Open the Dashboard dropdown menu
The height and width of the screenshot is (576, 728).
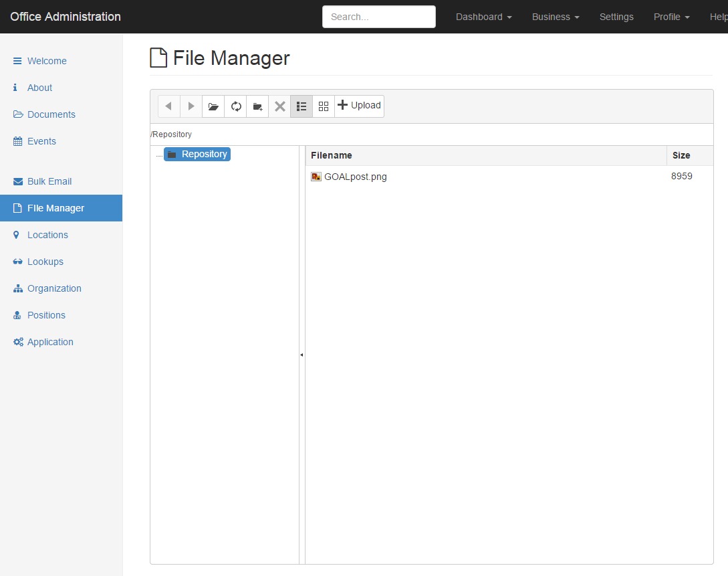tap(484, 17)
